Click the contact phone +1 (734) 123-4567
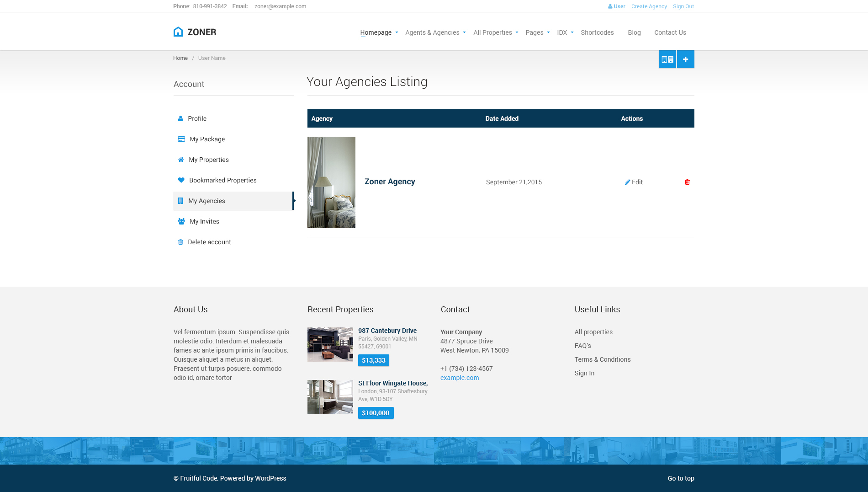Viewport: 868px width, 492px height. [x=466, y=369]
